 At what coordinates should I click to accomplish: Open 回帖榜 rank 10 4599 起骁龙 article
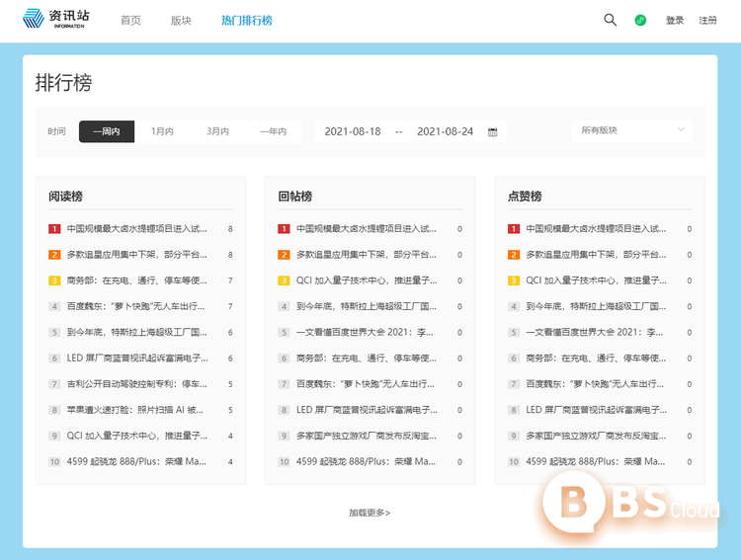click(x=366, y=461)
